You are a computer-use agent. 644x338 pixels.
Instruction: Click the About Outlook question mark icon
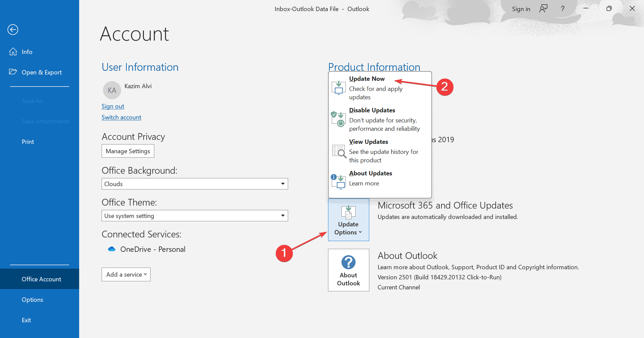(x=348, y=262)
